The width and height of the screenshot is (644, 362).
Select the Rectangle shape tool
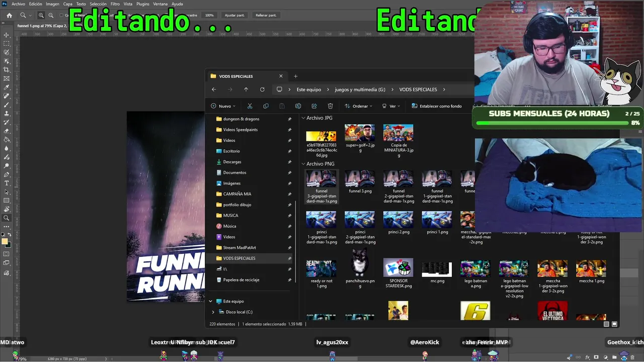pos(7,201)
